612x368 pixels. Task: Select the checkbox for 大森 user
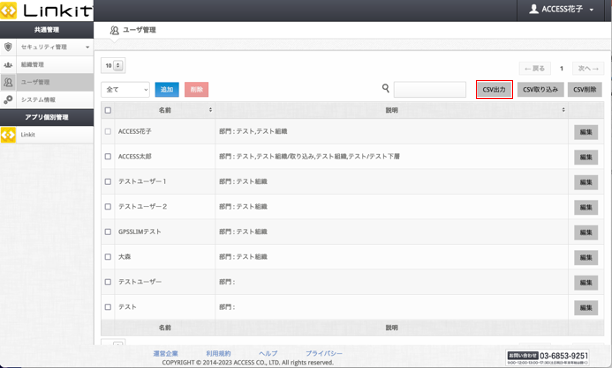click(x=108, y=257)
